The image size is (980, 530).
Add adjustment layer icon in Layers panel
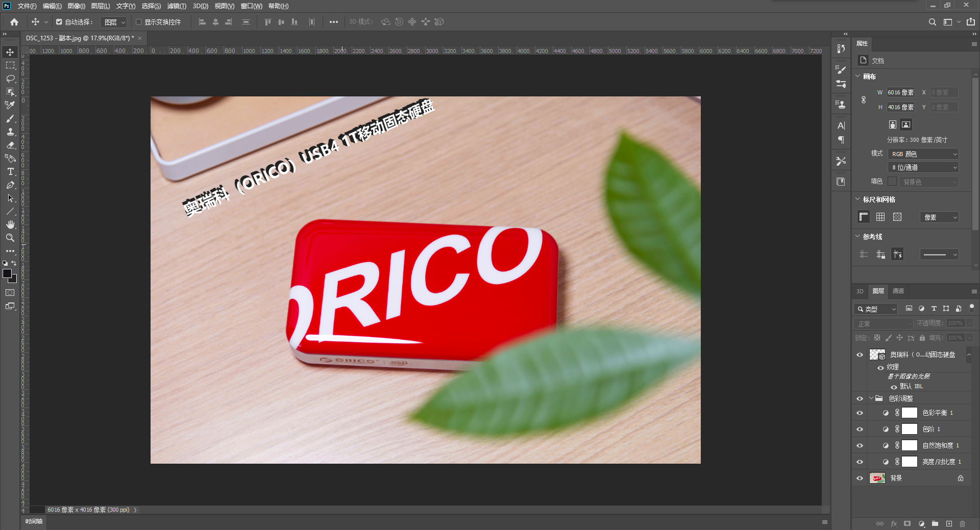(921, 523)
